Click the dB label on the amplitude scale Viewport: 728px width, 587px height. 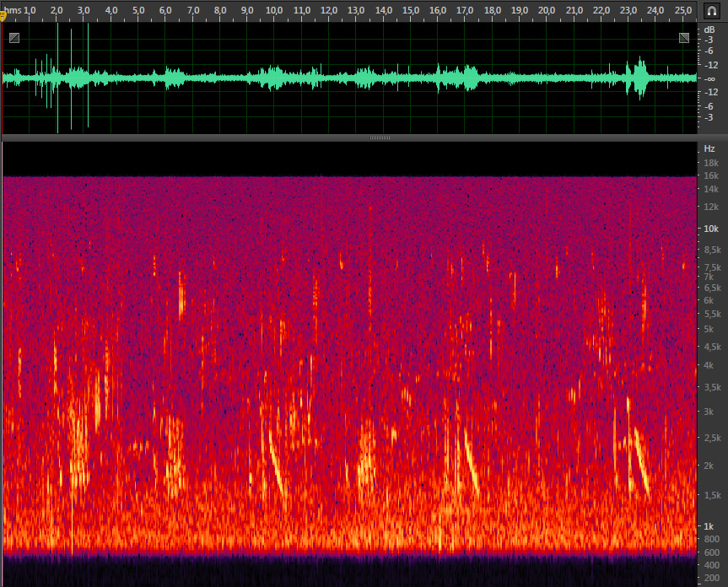pyautogui.click(x=709, y=30)
